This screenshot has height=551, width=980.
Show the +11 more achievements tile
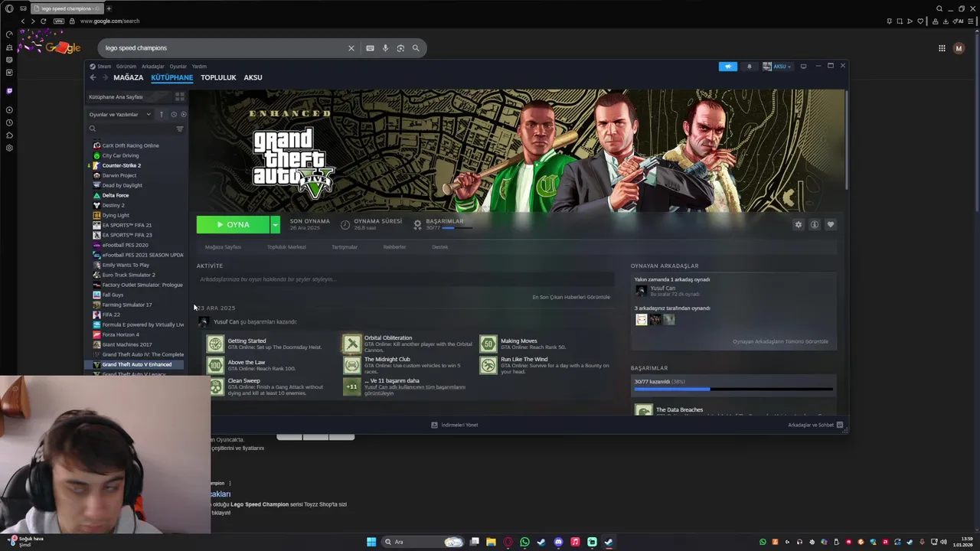[x=351, y=386]
